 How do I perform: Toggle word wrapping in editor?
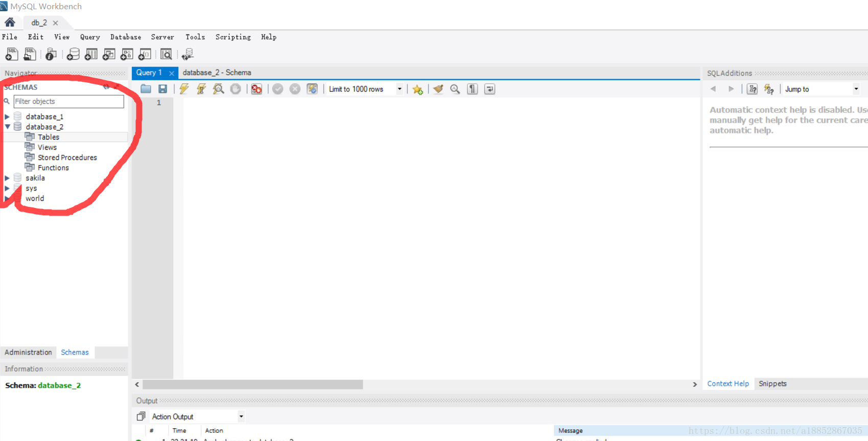point(489,89)
